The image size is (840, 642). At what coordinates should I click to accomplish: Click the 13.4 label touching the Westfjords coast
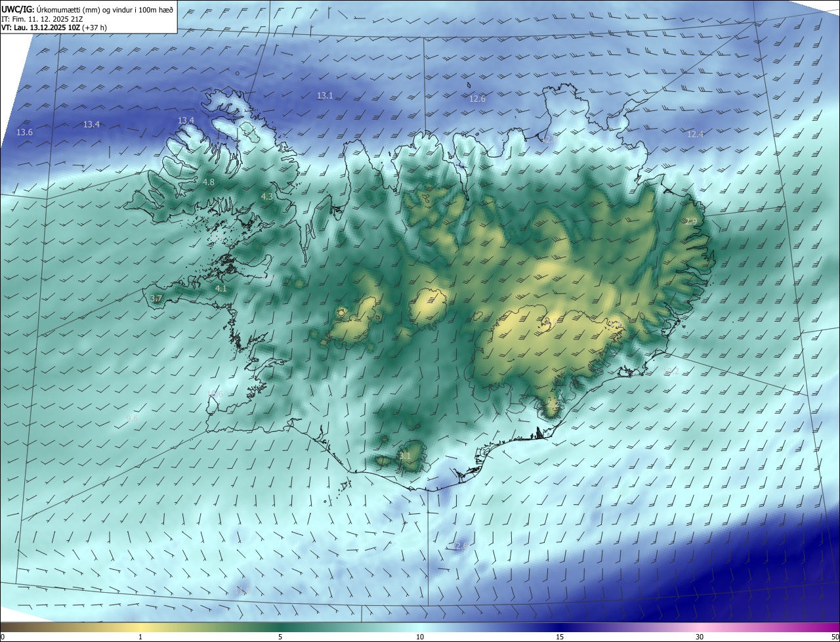(x=186, y=120)
